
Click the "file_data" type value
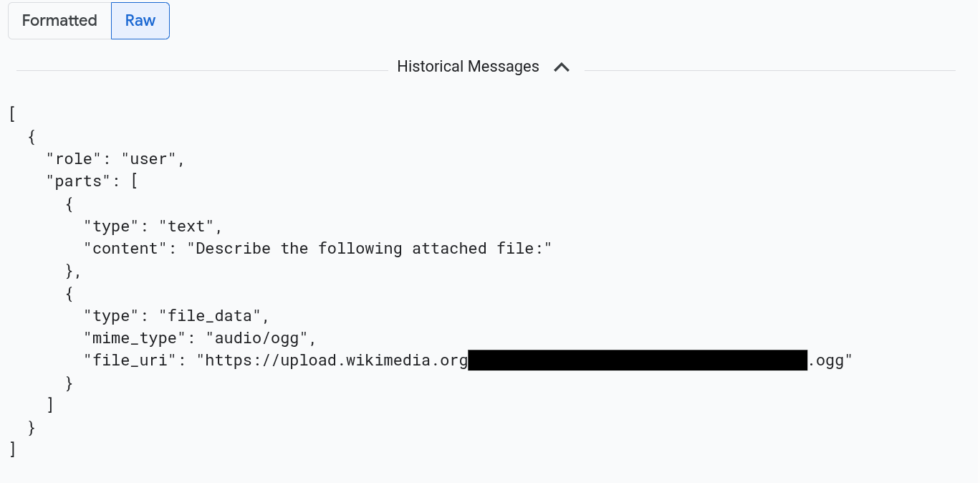(214, 316)
